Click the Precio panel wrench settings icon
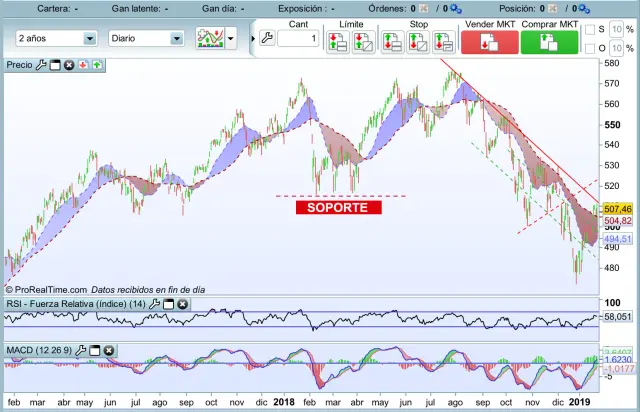640x412 pixels. [x=41, y=65]
